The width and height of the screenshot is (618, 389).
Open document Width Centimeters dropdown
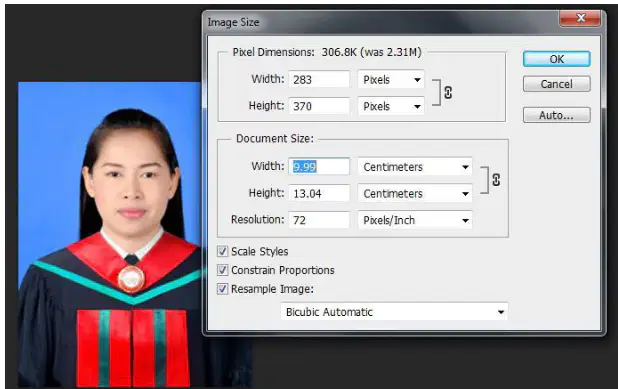(415, 167)
